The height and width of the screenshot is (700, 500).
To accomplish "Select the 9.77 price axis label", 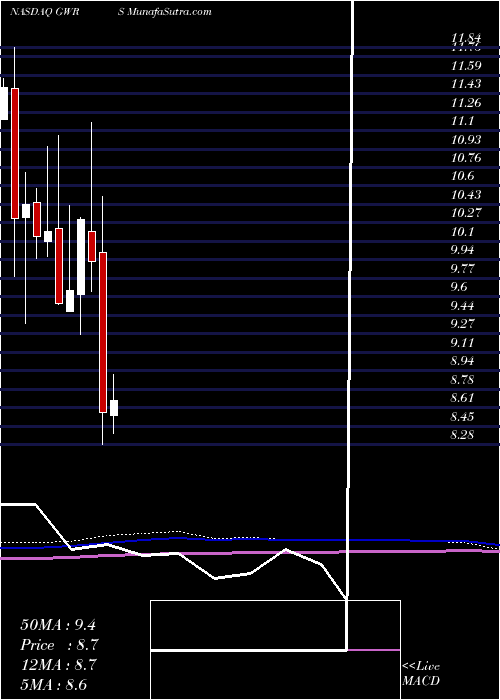I will (462, 268).
